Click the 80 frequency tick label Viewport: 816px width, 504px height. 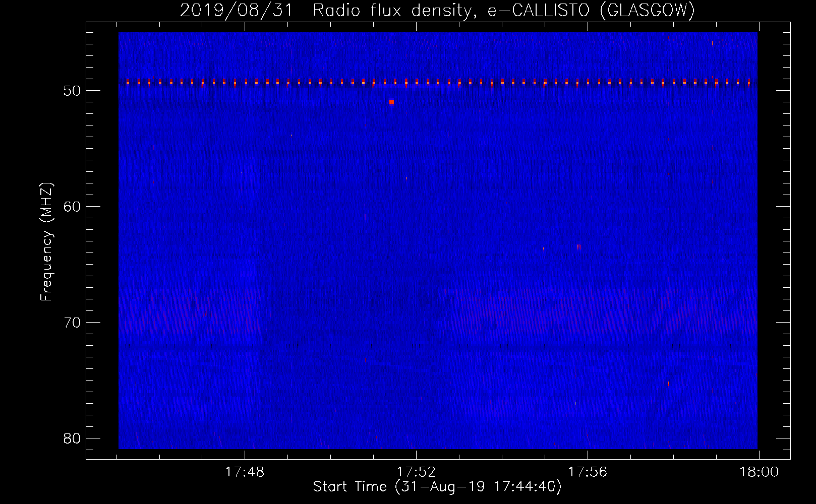[72, 438]
